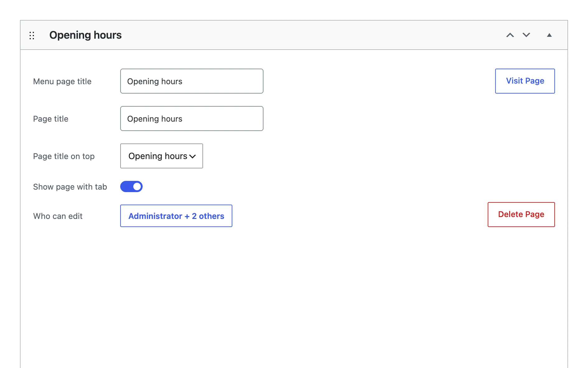Screen dimensions: 588x368
Task: Click the Show page with tab label
Action: click(70, 187)
